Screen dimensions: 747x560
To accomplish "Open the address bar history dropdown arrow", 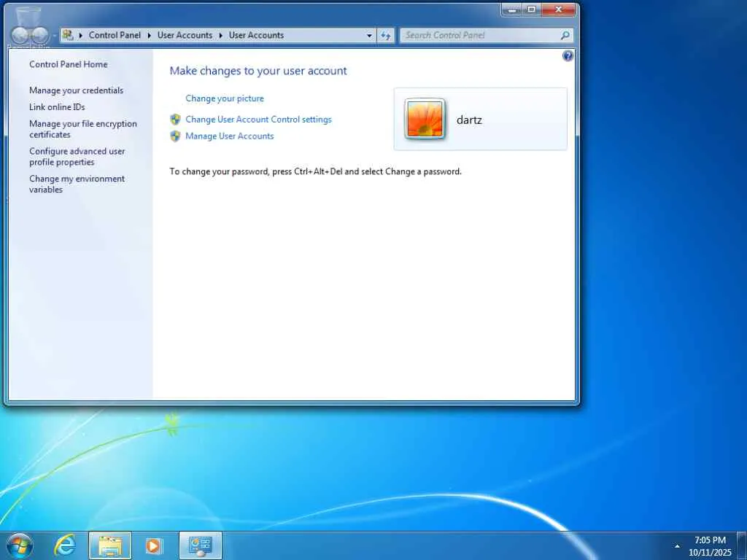I will coord(369,35).
